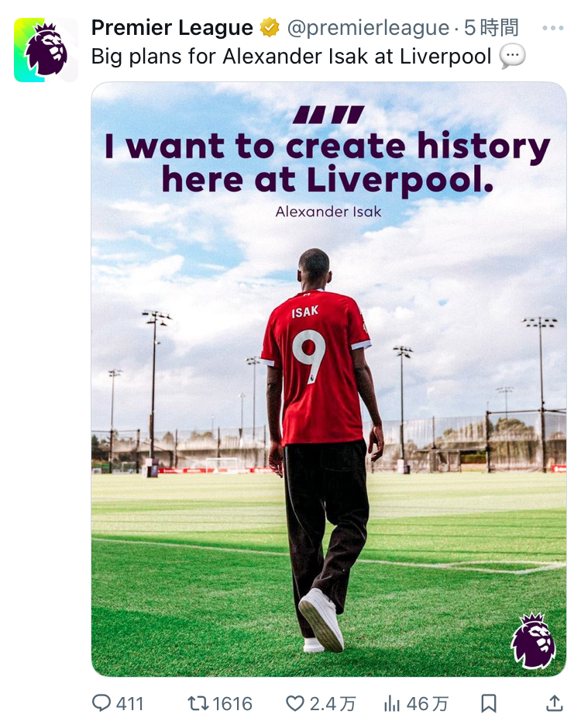Open the share upload icon
This screenshot has height=728, width=581.
554,703
